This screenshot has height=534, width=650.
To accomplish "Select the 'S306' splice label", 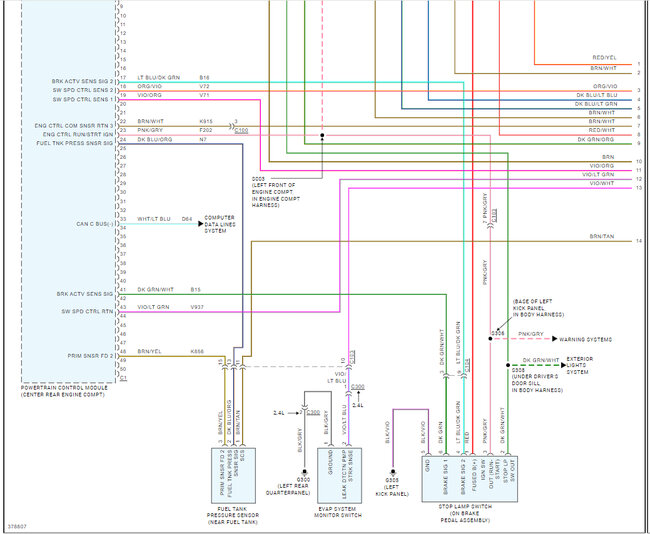I will pyautogui.click(x=498, y=333).
